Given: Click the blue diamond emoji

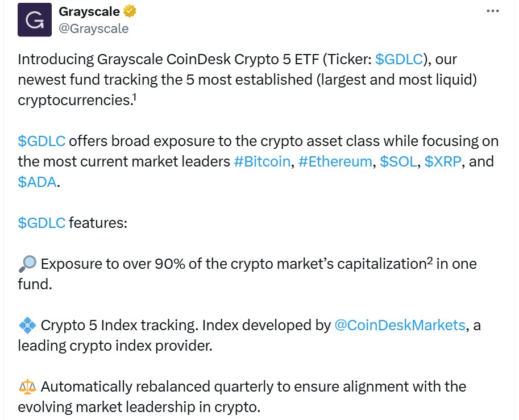Looking at the screenshot, I should (27, 325).
